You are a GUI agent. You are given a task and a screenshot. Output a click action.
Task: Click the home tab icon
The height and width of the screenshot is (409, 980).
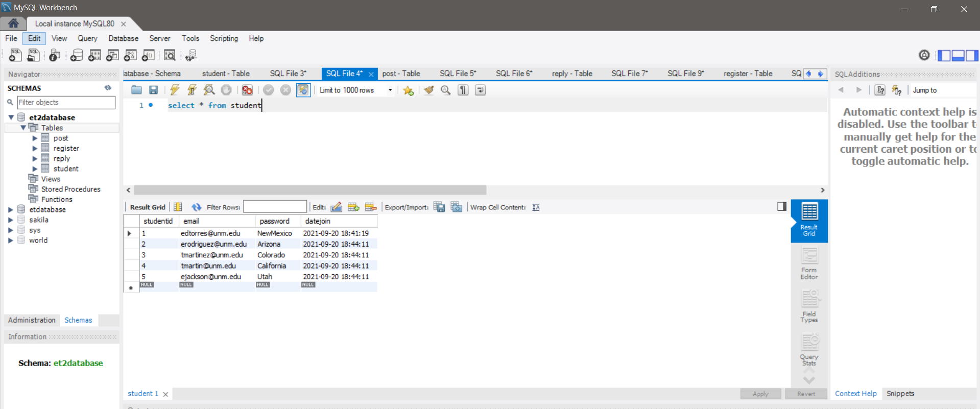13,23
